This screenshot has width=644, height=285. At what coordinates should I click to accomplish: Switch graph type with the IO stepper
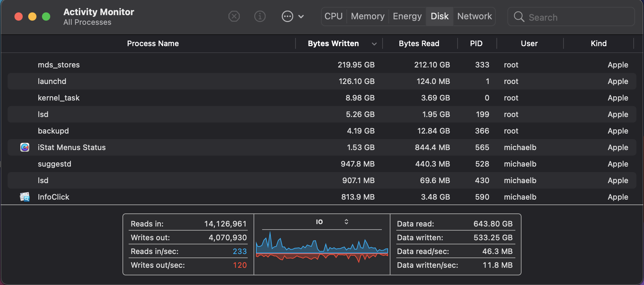[346, 222]
